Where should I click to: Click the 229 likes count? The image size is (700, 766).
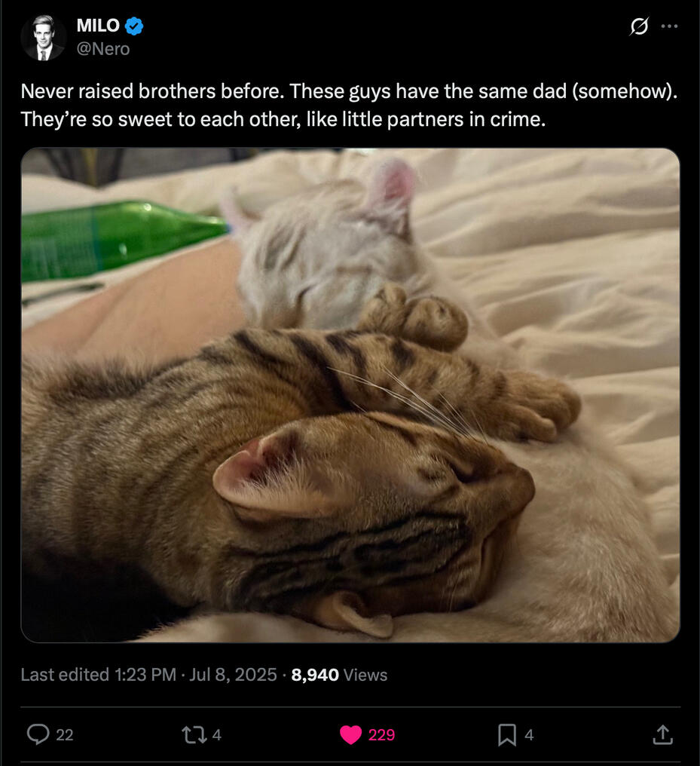[x=381, y=734]
